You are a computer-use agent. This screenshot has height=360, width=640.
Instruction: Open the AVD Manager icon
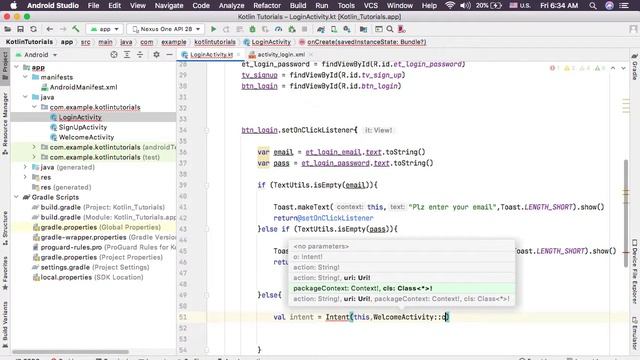[334, 29]
